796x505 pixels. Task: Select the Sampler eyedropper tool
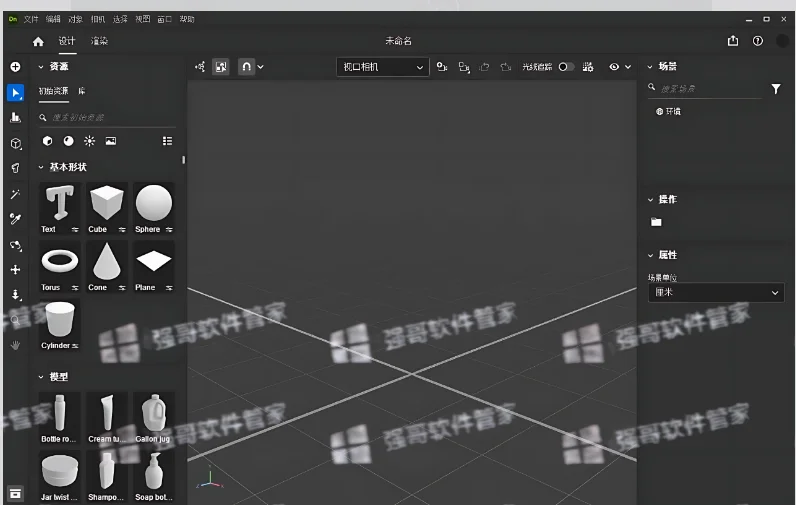[15, 219]
